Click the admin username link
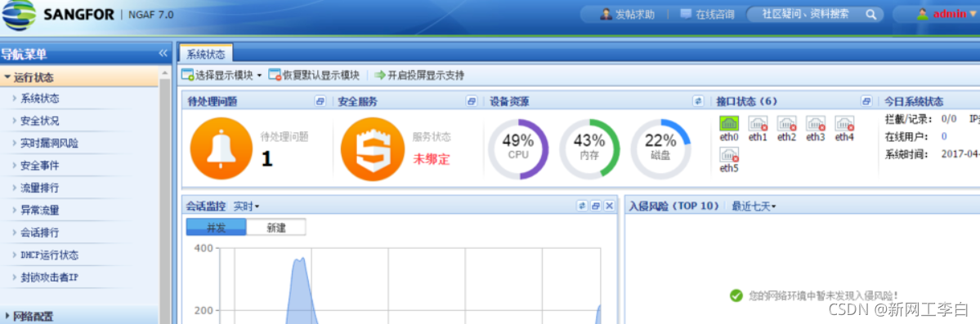This screenshot has height=324, width=980. coord(950,14)
